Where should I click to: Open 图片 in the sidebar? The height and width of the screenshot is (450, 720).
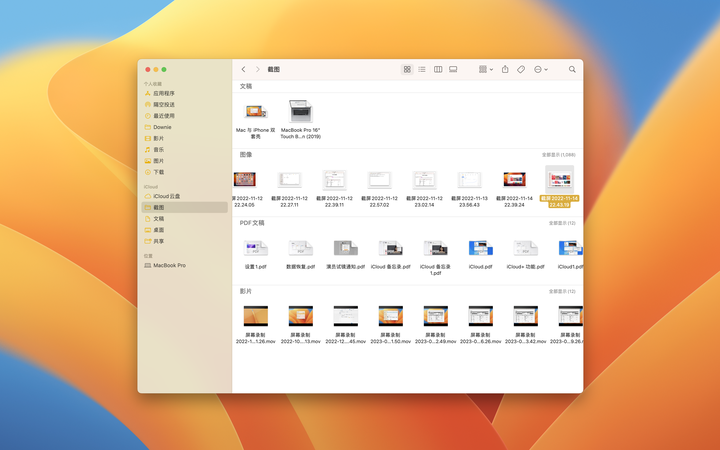pyautogui.click(x=185, y=161)
